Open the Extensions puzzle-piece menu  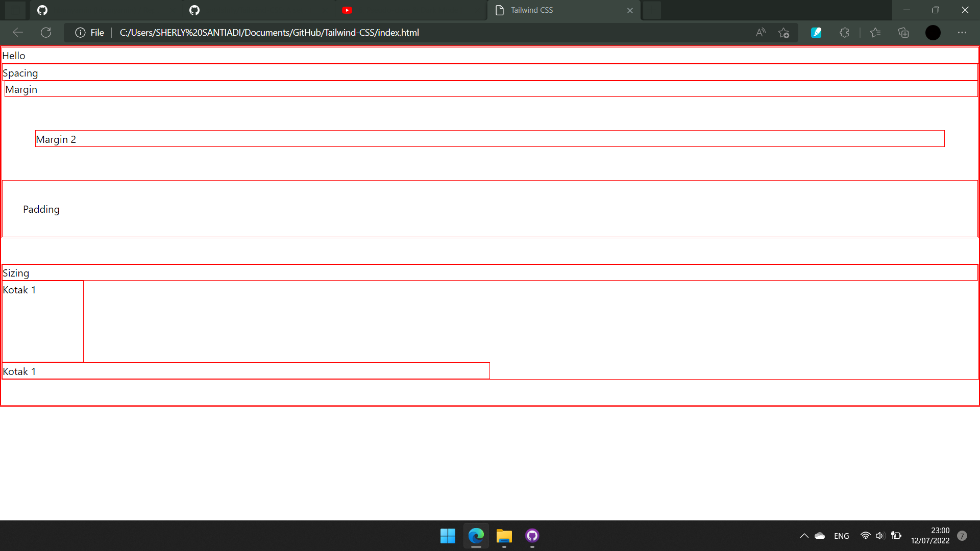845,32
